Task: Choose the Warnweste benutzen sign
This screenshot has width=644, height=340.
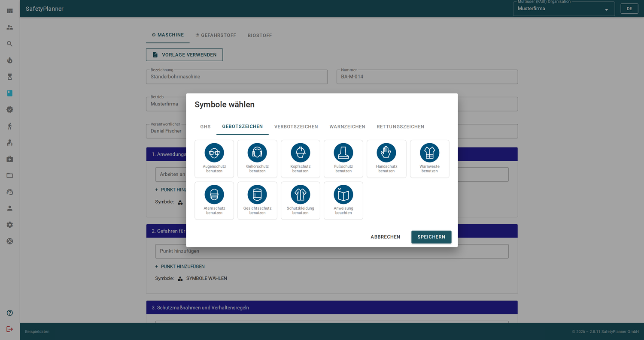Action: pyautogui.click(x=430, y=159)
